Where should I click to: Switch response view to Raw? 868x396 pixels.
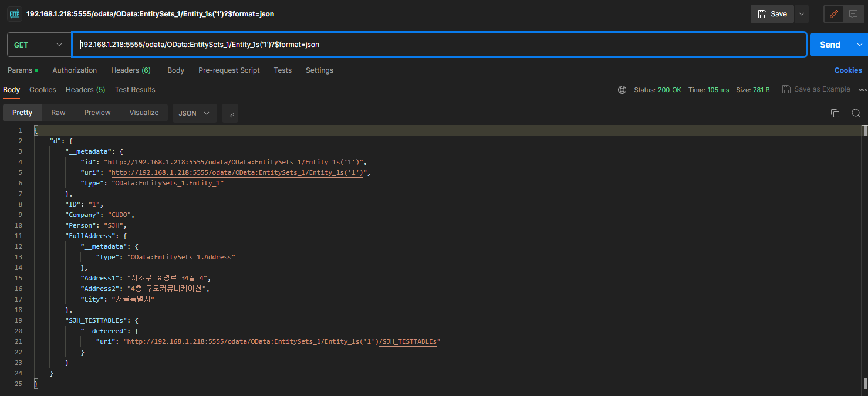click(x=58, y=113)
